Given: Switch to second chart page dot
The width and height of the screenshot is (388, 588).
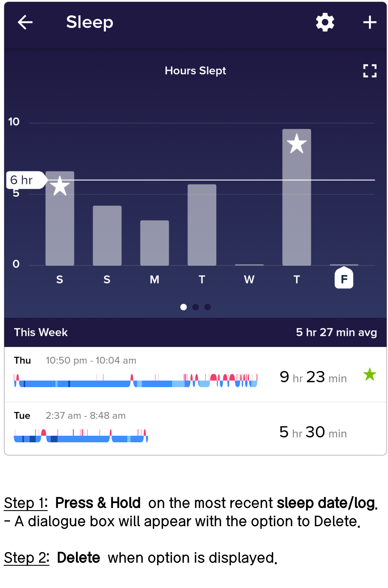Looking at the screenshot, I should 195,307.
